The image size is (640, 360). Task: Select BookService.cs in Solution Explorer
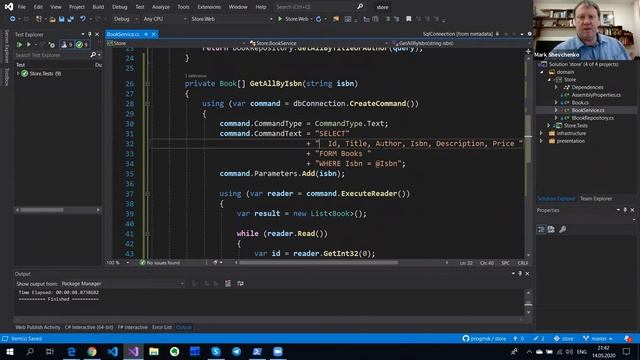[x=587, y=110]
